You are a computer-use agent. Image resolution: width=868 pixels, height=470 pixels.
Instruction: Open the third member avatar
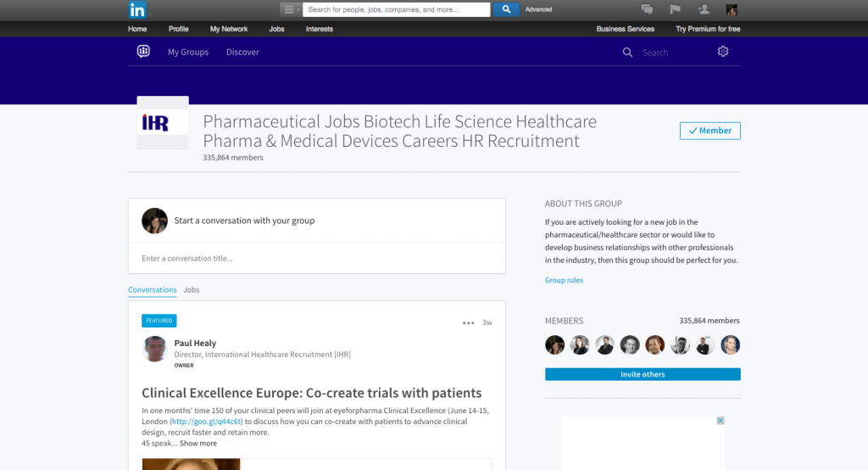click(604, 344)
